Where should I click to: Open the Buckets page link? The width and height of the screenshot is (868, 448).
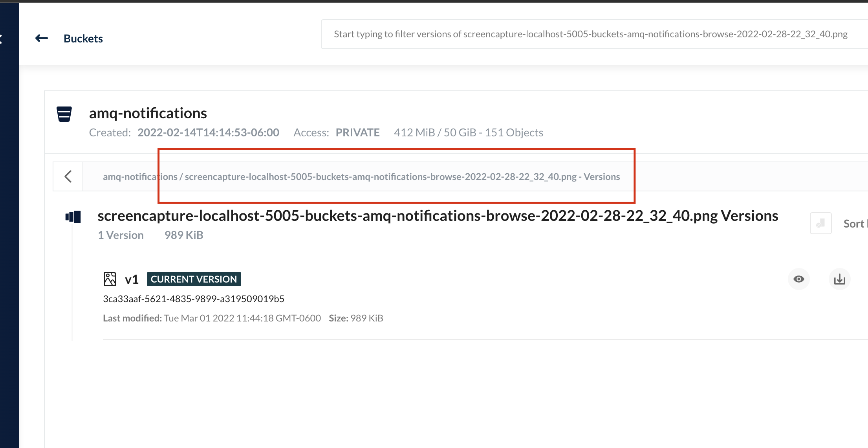83,39
